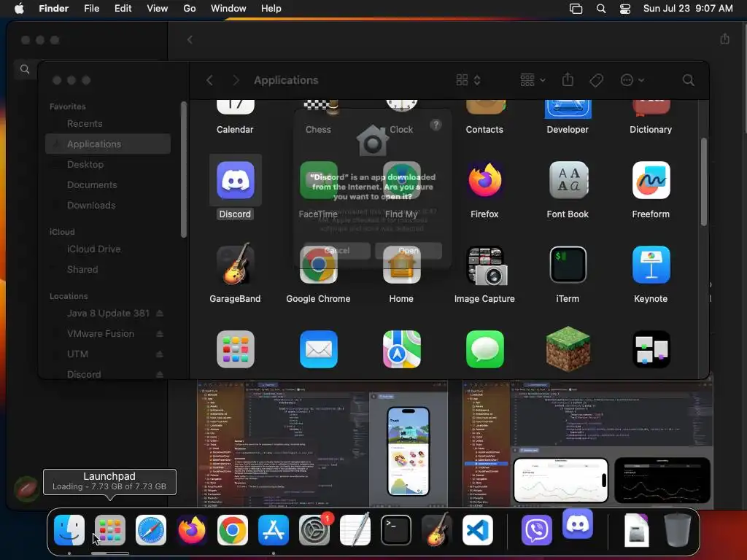
Task: Select the iTerm app icon in Finder
Action: point(568,265)
